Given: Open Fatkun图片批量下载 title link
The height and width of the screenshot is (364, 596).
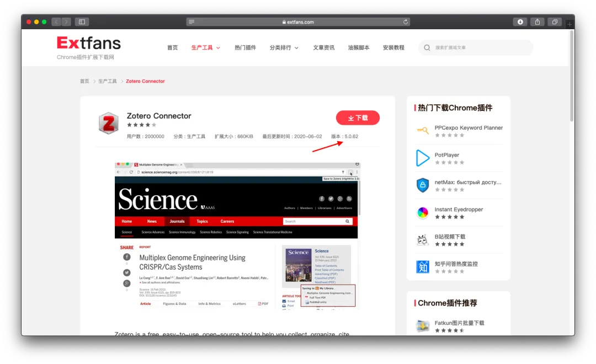Looking at the screenshot, I should [460, 323].
